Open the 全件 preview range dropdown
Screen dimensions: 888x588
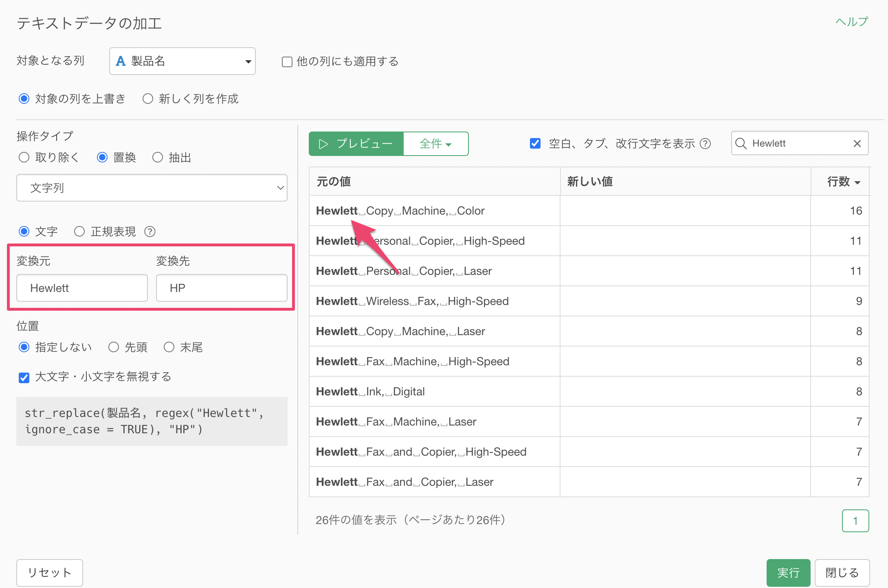[435, 144]
